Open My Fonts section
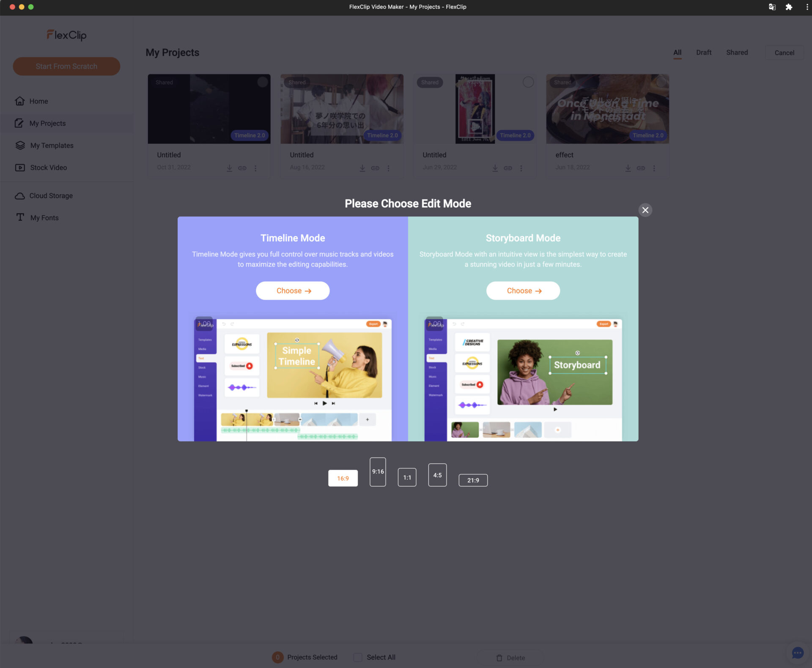This screenshot has width=812, height=668. coord(44,218)
